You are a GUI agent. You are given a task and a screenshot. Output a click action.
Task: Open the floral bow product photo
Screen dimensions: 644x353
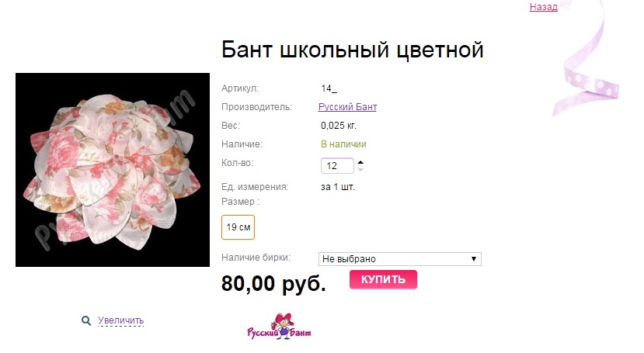tap(113, 170)
